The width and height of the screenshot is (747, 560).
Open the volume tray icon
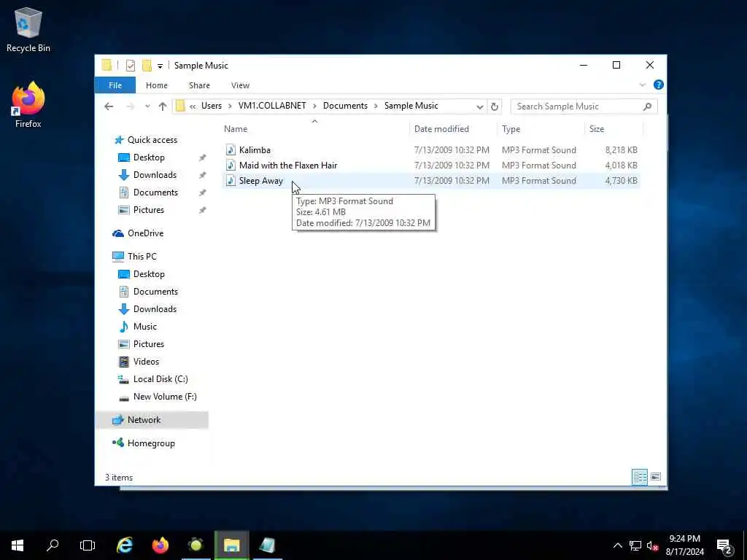click(653, 545)
